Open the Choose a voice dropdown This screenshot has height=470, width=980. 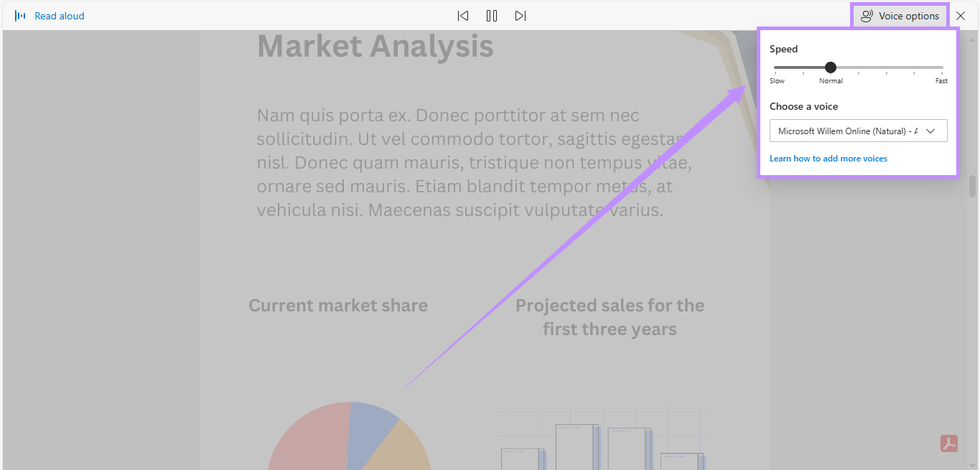(x=859, y=131)
